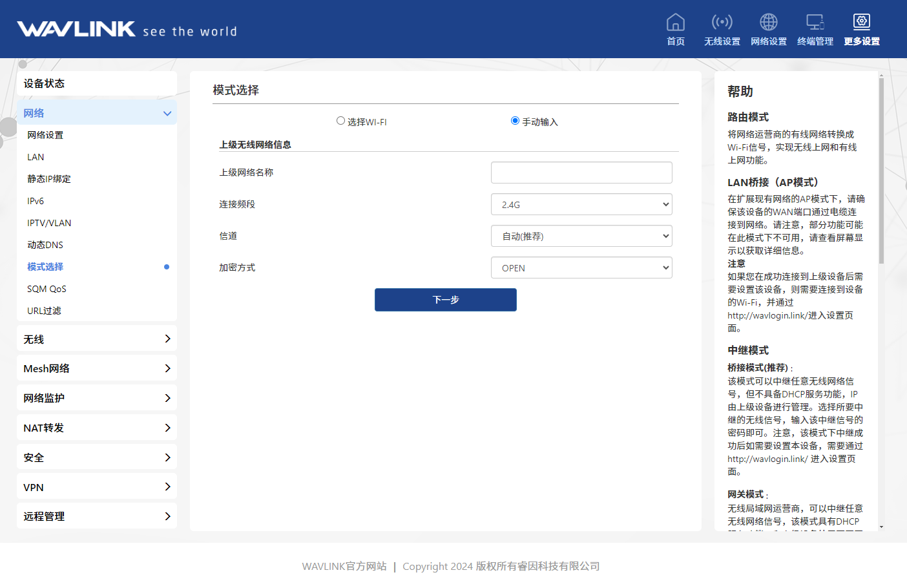907x588 pixels.
Task: Open the network settings (网络设置) globe icon
Action: pos(768,23)
